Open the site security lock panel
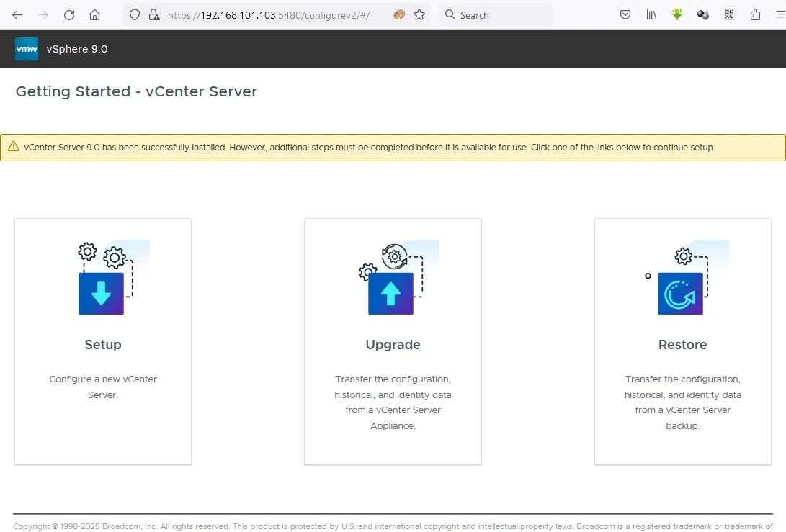The width and height of the screenshot is (786, 532). coord(153,14)
